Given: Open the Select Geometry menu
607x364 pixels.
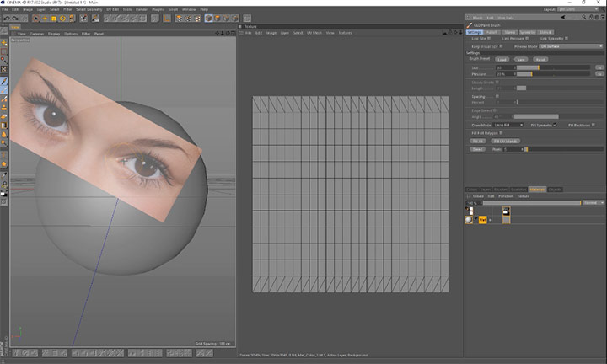Looking at the screenshot, I should pyautogui.click(x=89, y=9).
